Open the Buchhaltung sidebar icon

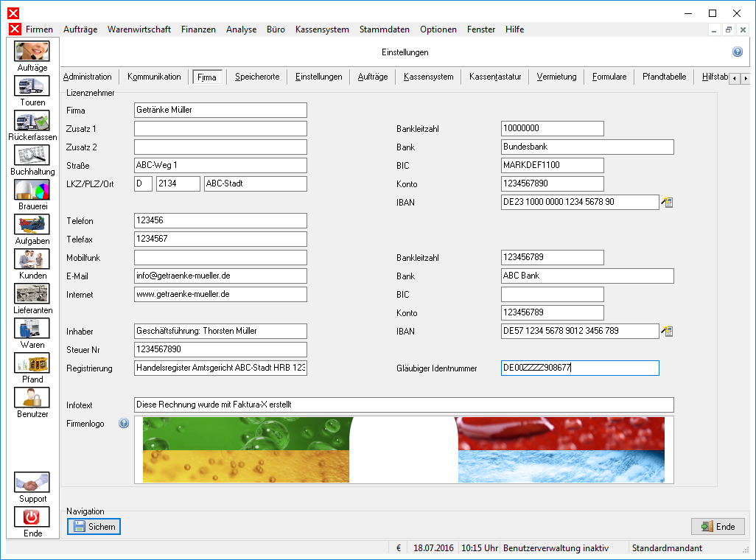(32, 155)
